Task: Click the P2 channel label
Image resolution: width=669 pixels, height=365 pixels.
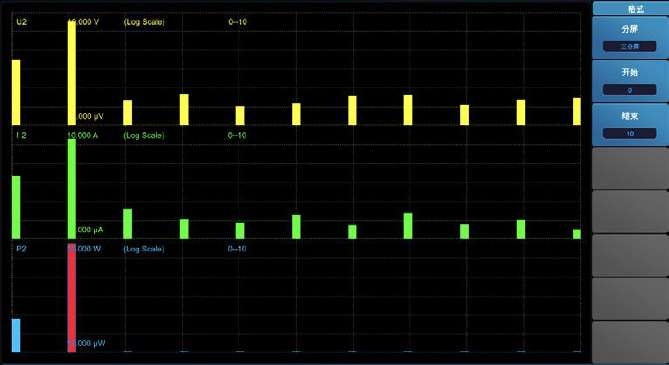Action: (21, 248)
